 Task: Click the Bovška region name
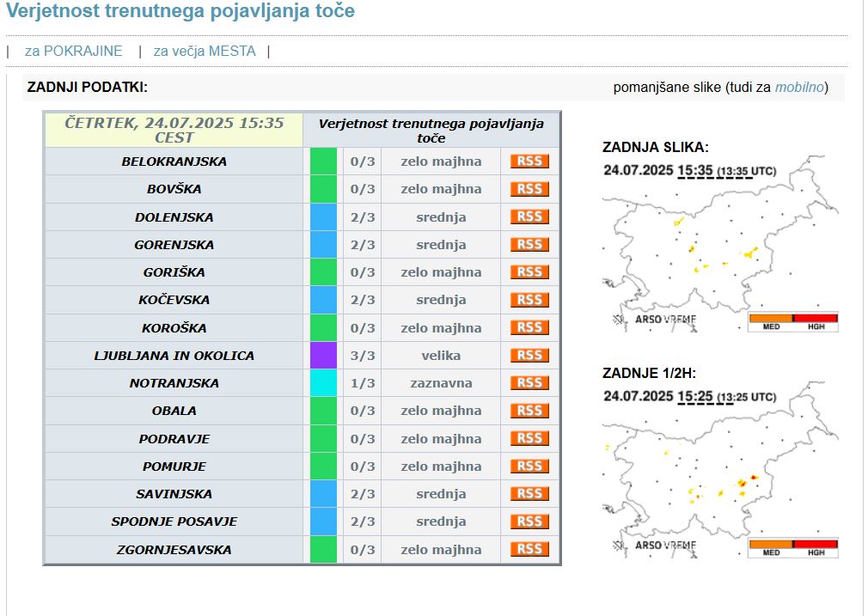click(174, 189)
